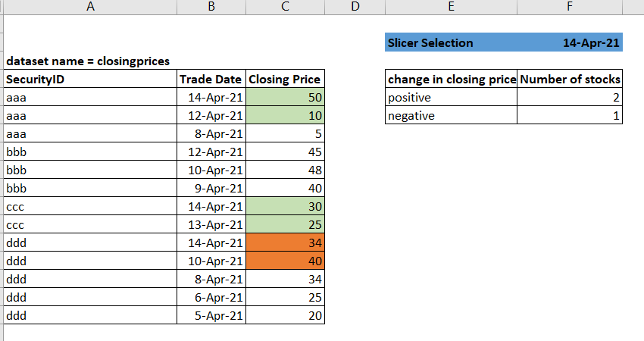Select the positive count cell showing 2

coord(570,97)
